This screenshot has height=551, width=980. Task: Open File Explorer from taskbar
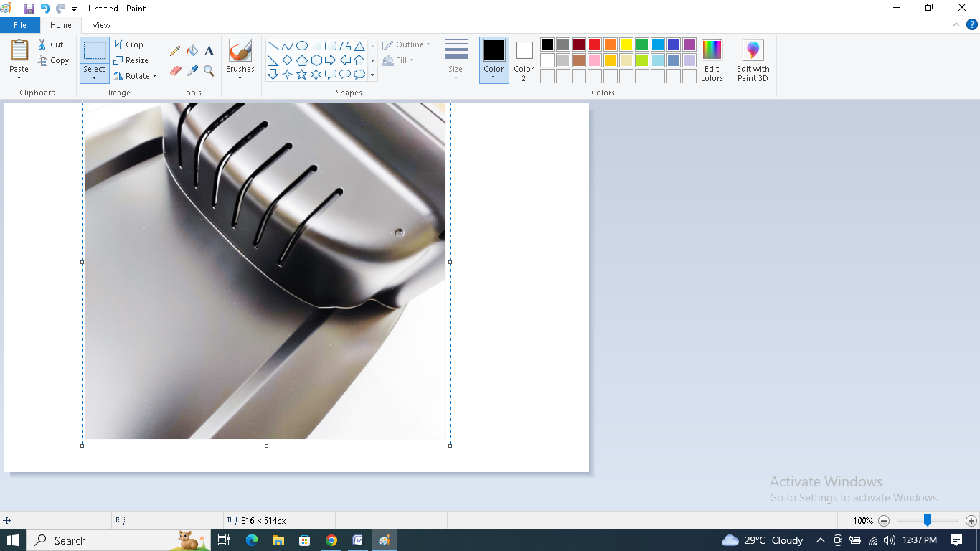(x=278, y=540)
